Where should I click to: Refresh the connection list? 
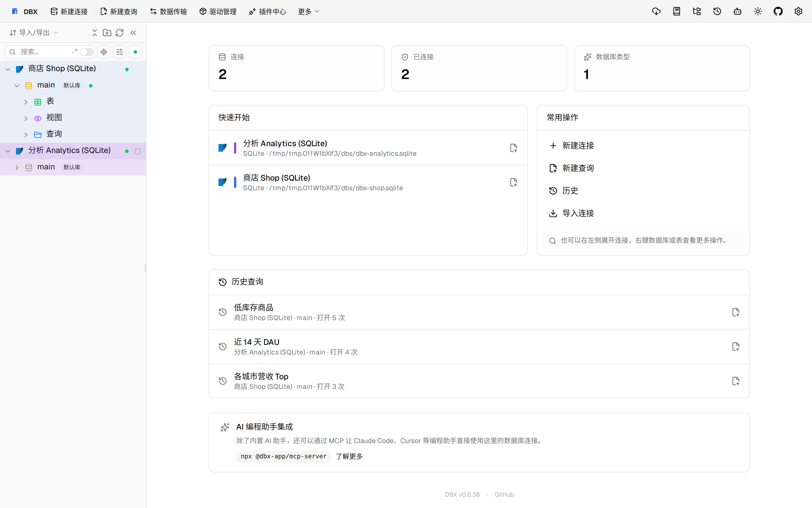[x=120, y=32]
